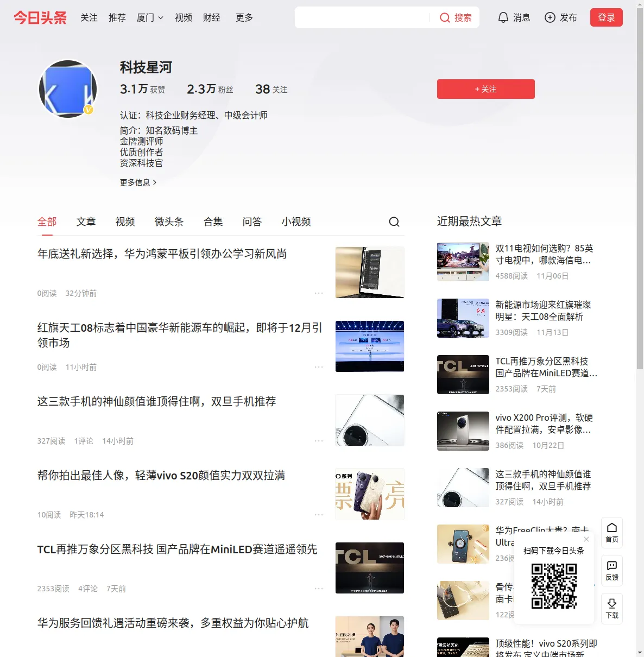
Task: Select the 全部 content tab
Action: point(47,222)
